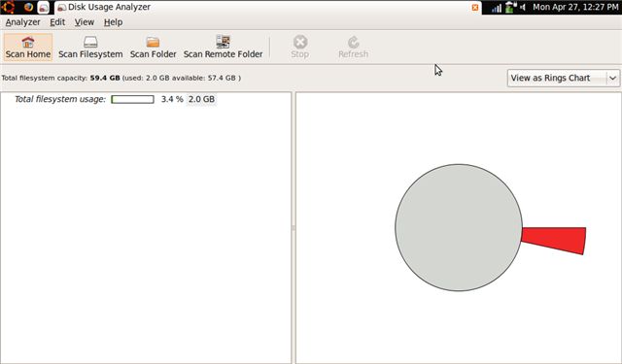The width and height of the screenshot is (622, 364).
Task: Open the Scan Remote Folder dialog
Action: (x=223, y=48)
